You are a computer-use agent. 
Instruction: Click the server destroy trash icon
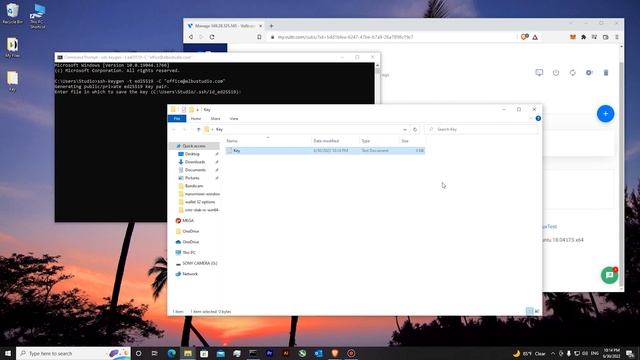[x=606, y=73]
